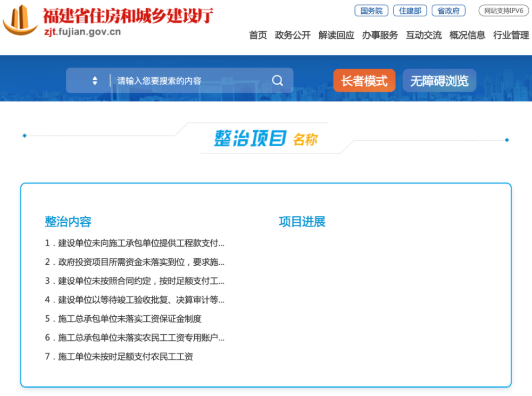Select the 办事服务 navigation entry
The image size is (532, 396).
coord(379,35)
